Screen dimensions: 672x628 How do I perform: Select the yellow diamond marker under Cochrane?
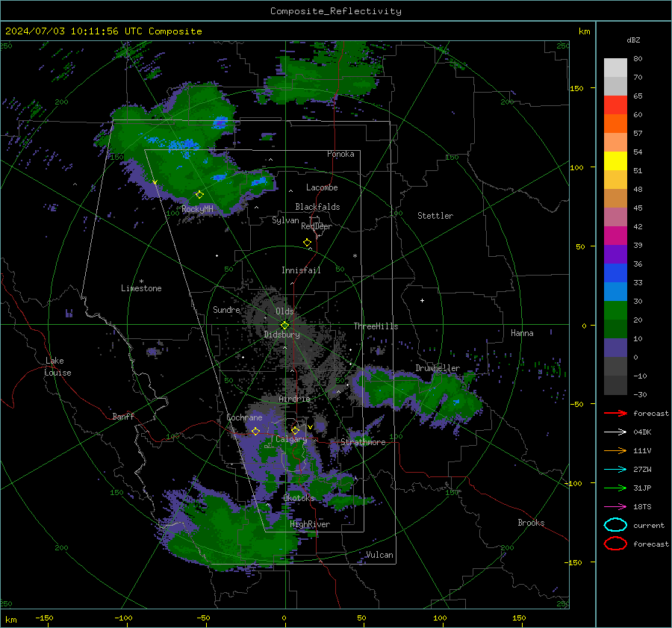(x=256, y=431)
